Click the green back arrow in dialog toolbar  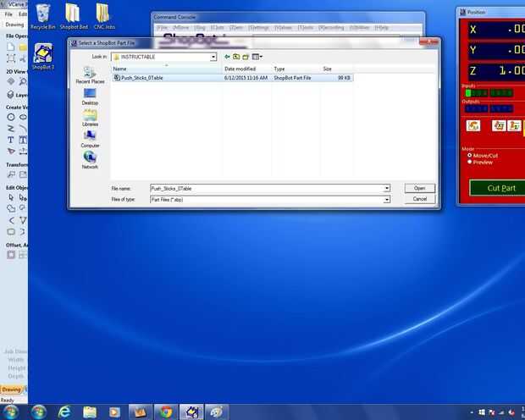point(227,57)
